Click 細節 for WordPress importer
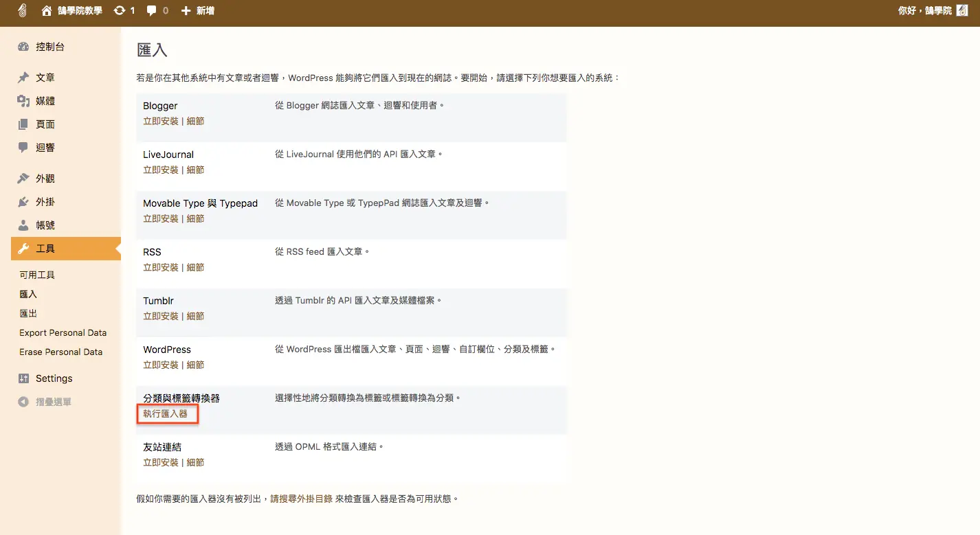Image resolution: width=980 pixels, height=535 pixels. coord(195,365)
